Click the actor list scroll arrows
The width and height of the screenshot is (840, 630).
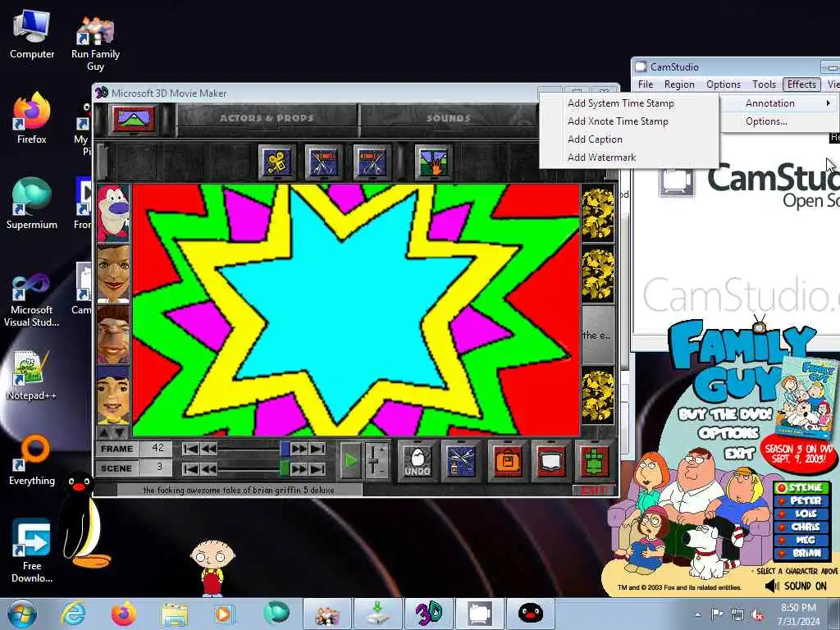pyautogui.click(x=112, y=431)
